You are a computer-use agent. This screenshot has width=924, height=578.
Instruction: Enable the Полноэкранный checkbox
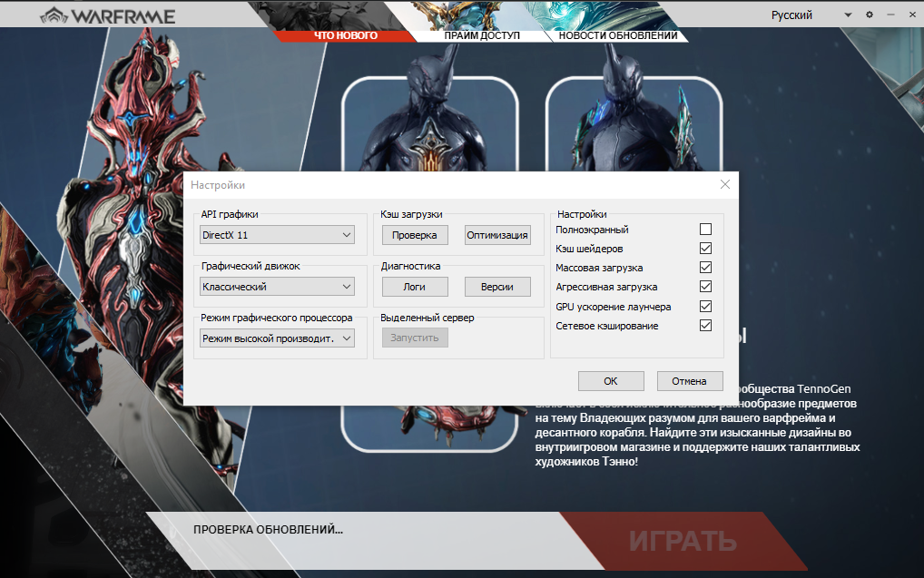coord(705,230)
